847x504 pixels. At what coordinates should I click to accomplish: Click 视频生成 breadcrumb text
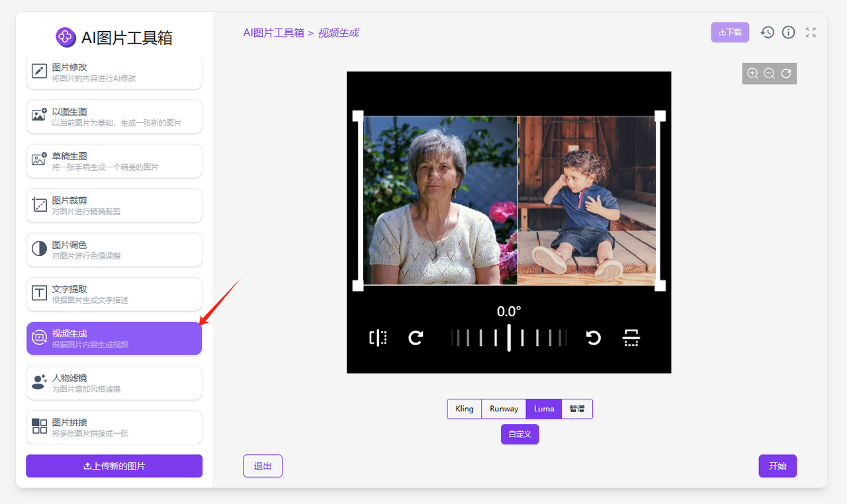tap(338, 32)
